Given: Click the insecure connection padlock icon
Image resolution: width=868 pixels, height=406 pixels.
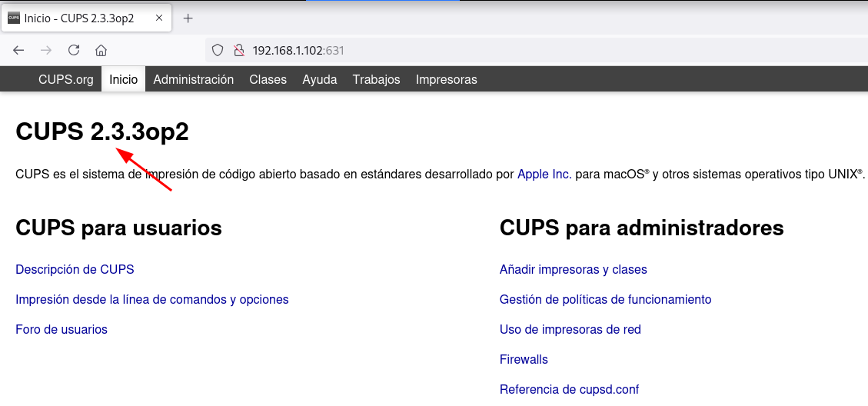Looking at the screenshot, I should pyautogui.click(x=238, y=50).
